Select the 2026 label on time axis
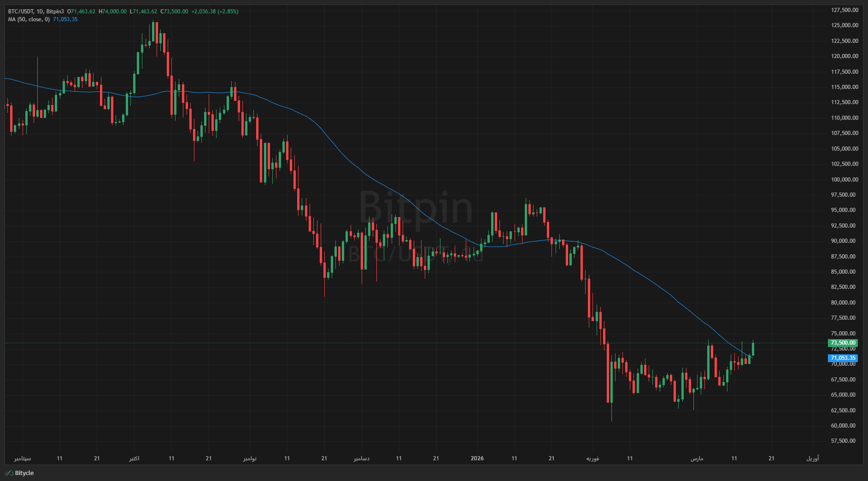The image size is (868, 481). pyautogui.click(x=477, y=458)
